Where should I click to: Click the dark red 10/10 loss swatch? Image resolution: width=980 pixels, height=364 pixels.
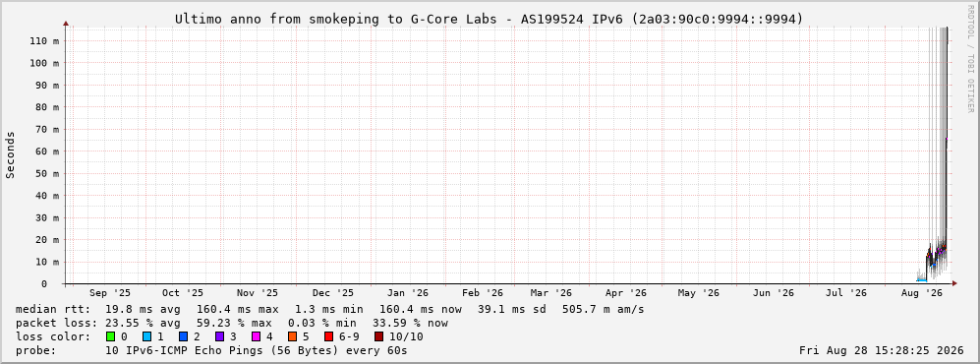(378, 336)
